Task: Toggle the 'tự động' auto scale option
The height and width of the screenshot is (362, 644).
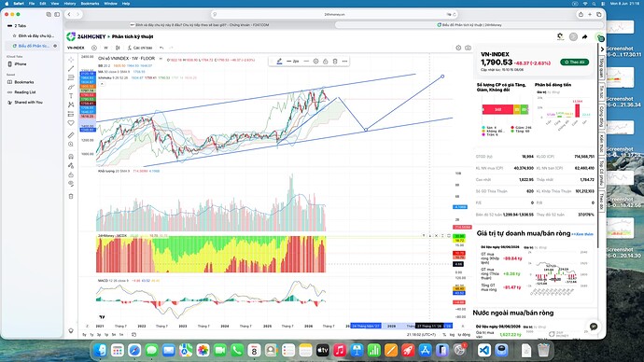Action: [x=464, y=335]
